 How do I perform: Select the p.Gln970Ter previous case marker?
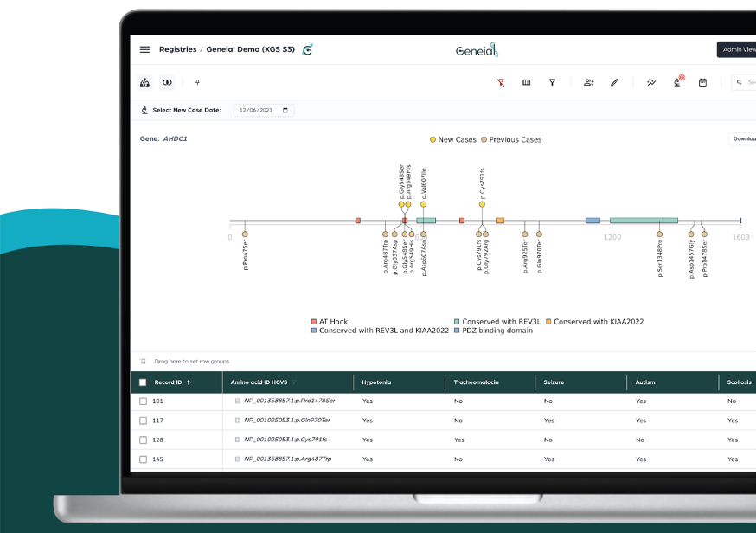pyautogui.click(x=539, y=234)
